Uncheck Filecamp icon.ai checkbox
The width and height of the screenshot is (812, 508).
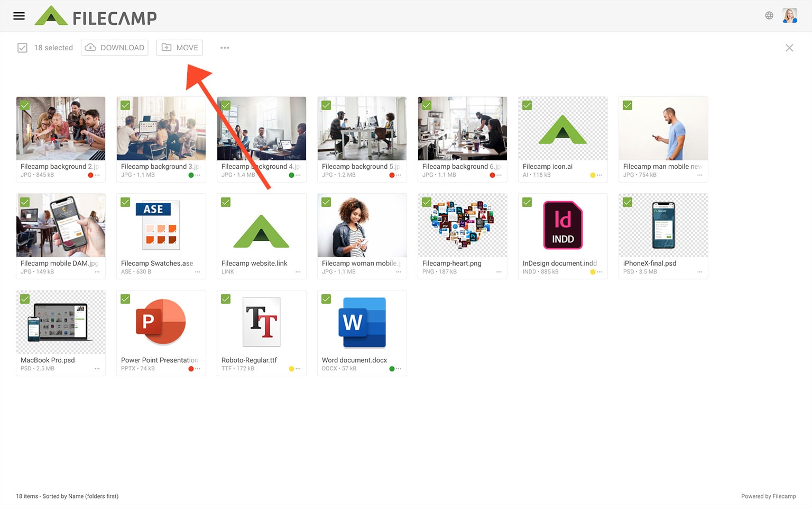527,105
